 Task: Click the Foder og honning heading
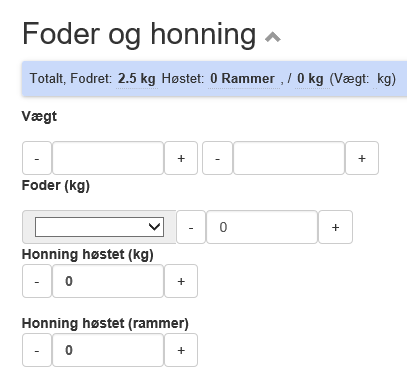[139, 34]
